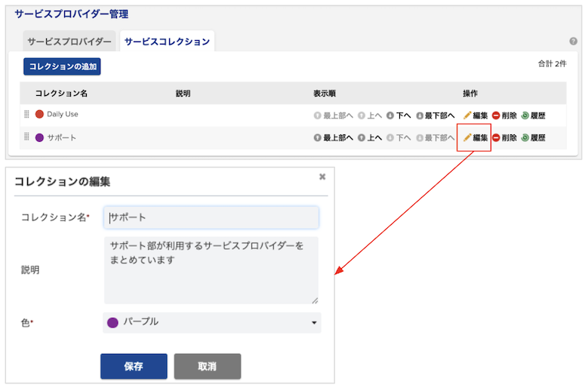588x388 pixels.
Task: Click the サービスプロバイダー管理 heading
Action: tap(71, 14)
